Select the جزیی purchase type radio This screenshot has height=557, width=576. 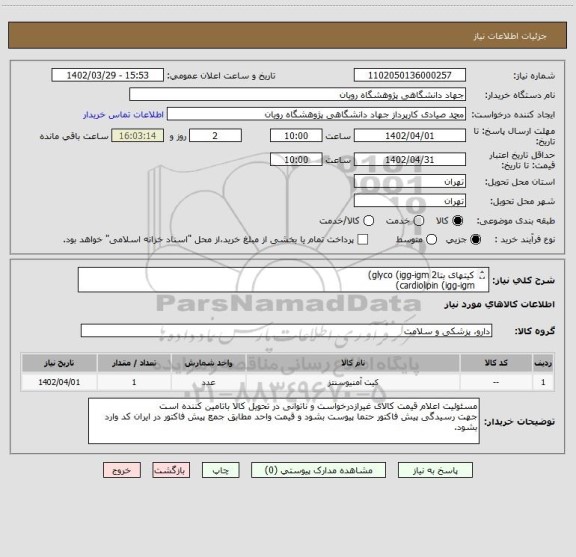[x=476, y=240]
